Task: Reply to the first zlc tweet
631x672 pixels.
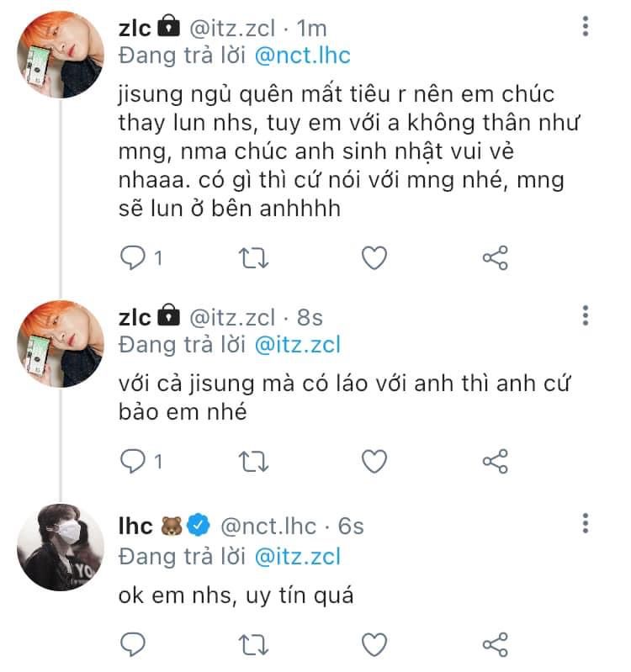Action: click(x=133, y=258)
